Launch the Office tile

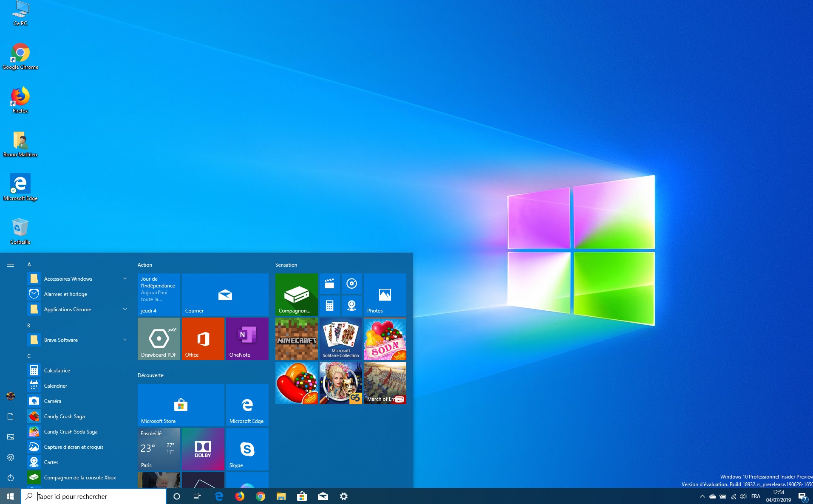tap(203, 339)
